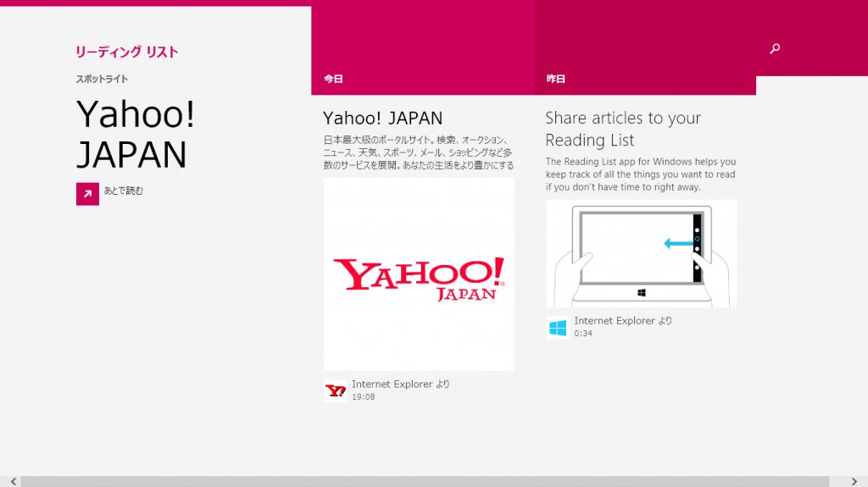Open the Yahoo! JAPAN logo thumbnail
Screen dimensions: 868x487
419,274
